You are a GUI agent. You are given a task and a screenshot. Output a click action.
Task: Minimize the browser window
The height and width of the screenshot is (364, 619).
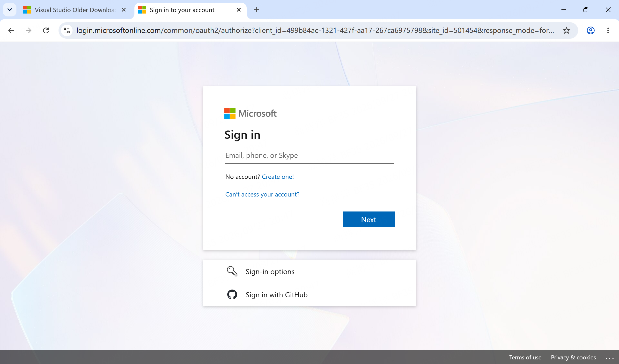564,10
